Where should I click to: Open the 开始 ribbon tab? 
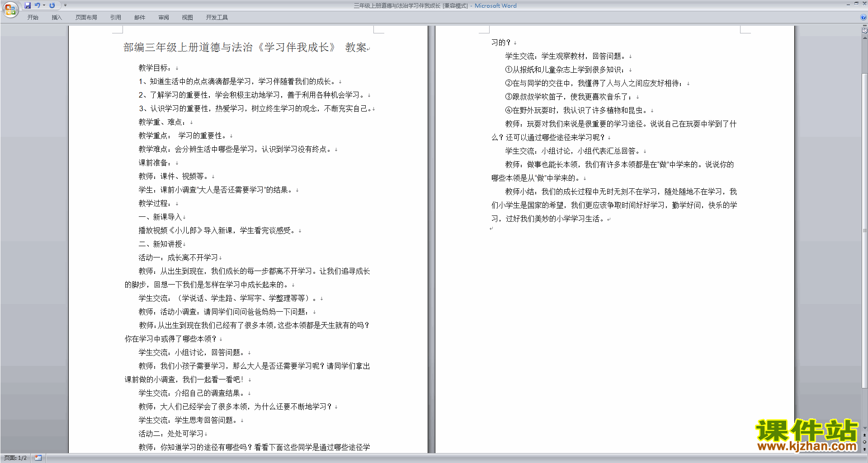point(33,18)
